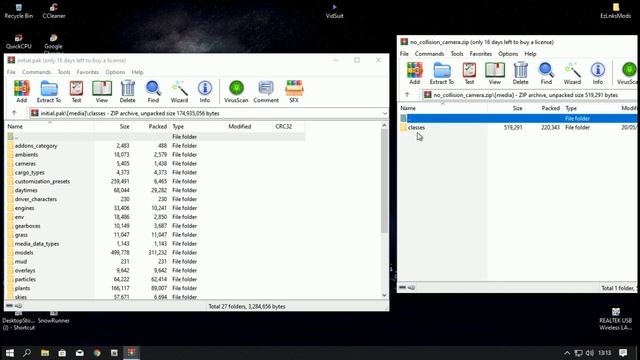
Task: Select EzLnksMods desktop folder
Action: (616, 11)
